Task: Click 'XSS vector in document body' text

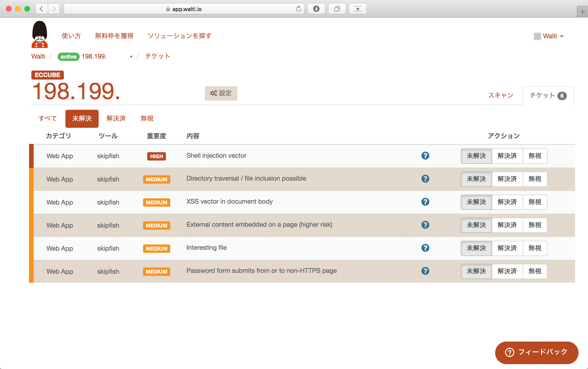Action: click(x=230, y=202)
